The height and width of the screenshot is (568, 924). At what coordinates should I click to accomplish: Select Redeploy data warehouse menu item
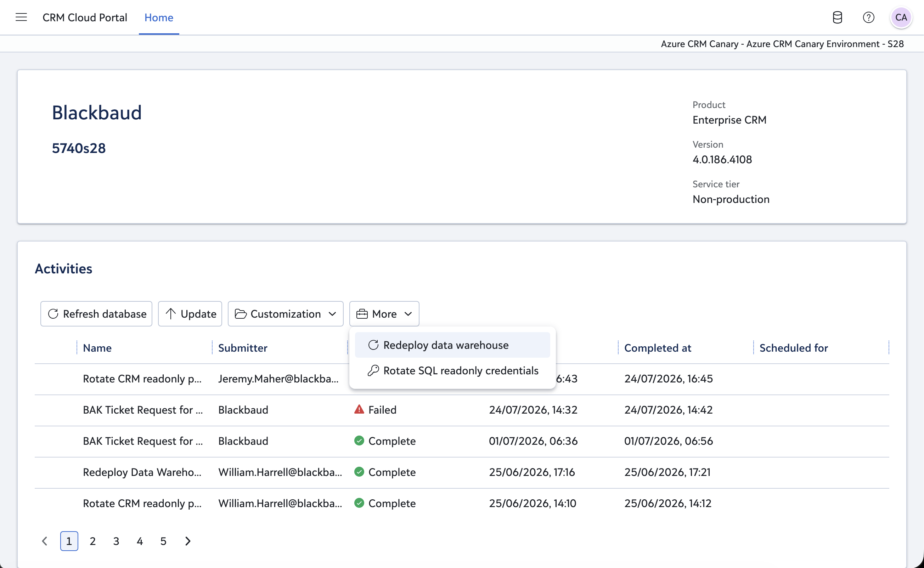pyautogui.click(x=452, y=345)
